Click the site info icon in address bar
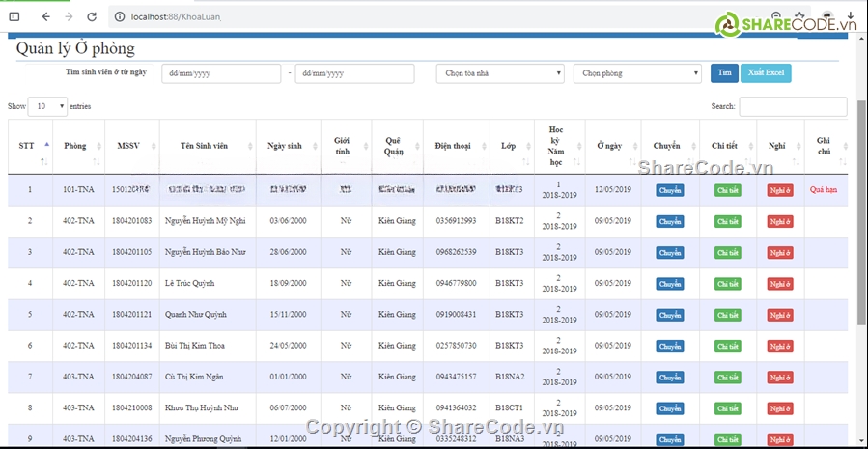 120,17
